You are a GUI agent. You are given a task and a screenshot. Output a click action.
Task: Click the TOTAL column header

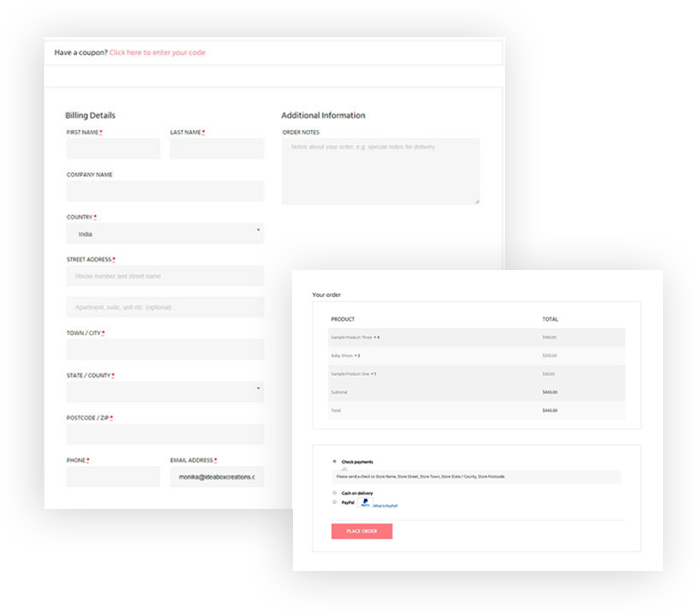pos(550,319)
